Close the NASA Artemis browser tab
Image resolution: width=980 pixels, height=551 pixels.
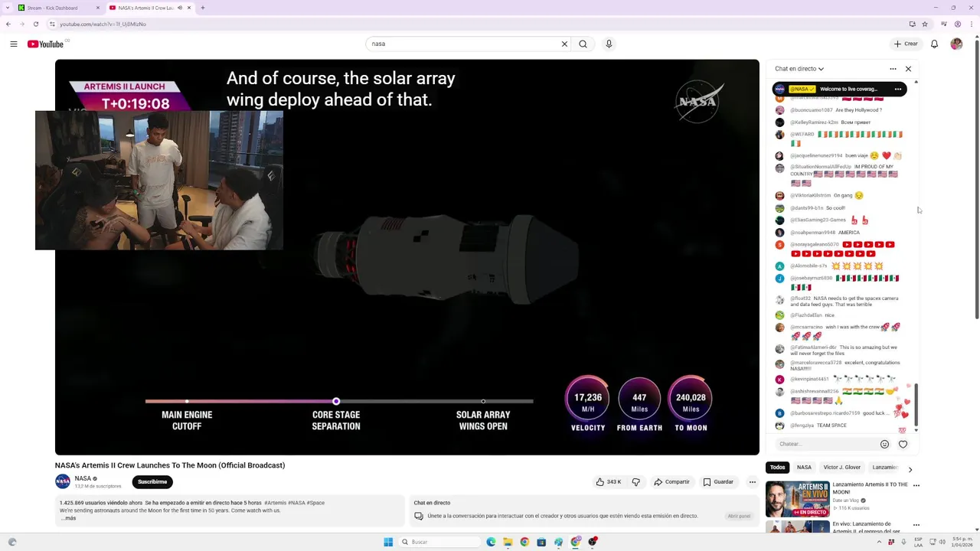[189, 8]
